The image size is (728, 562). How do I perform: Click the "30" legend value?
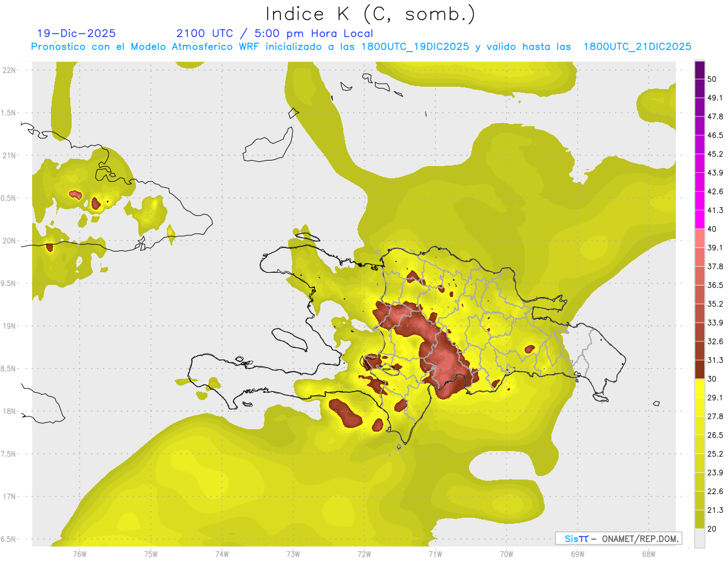(x=713, y=379)
